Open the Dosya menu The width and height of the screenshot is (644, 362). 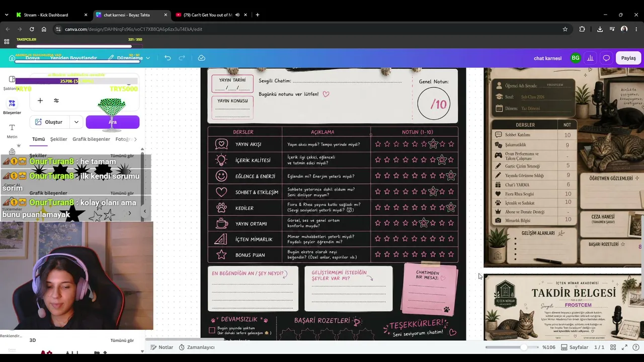[32, 58]
